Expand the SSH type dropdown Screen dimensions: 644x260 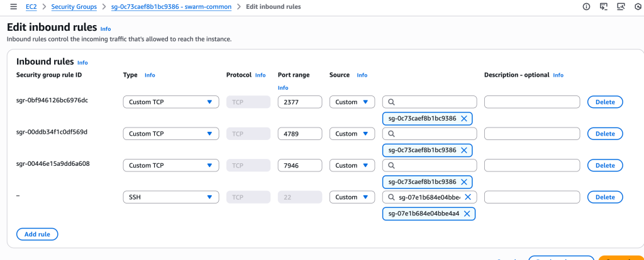tap(170, 197)
